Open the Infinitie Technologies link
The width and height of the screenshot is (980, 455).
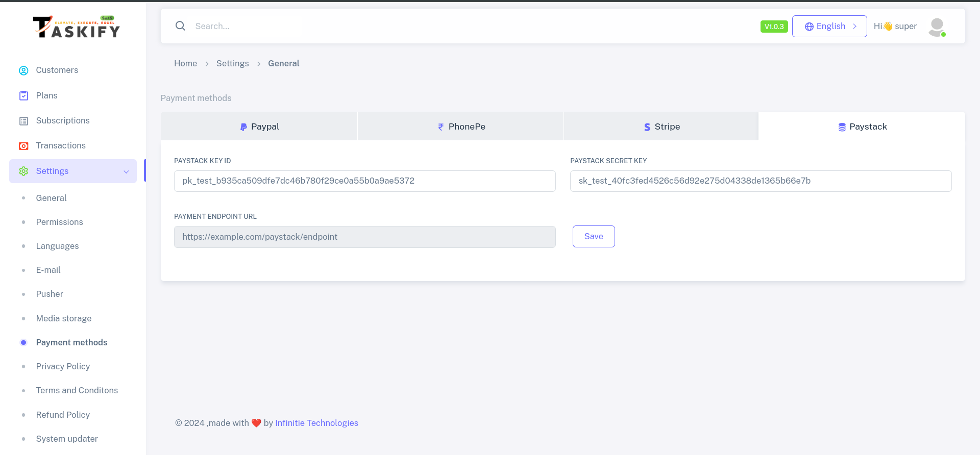coord(316,423)
